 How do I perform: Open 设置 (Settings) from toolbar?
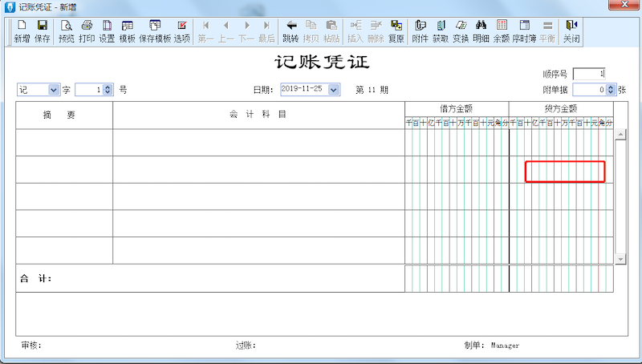click(x=107, y=31)
